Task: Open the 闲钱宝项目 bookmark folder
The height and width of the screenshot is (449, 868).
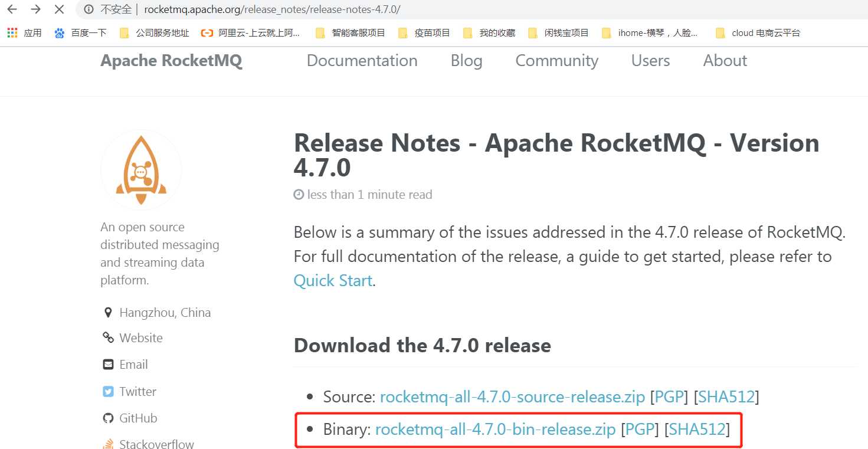Action: pos(558,33)
